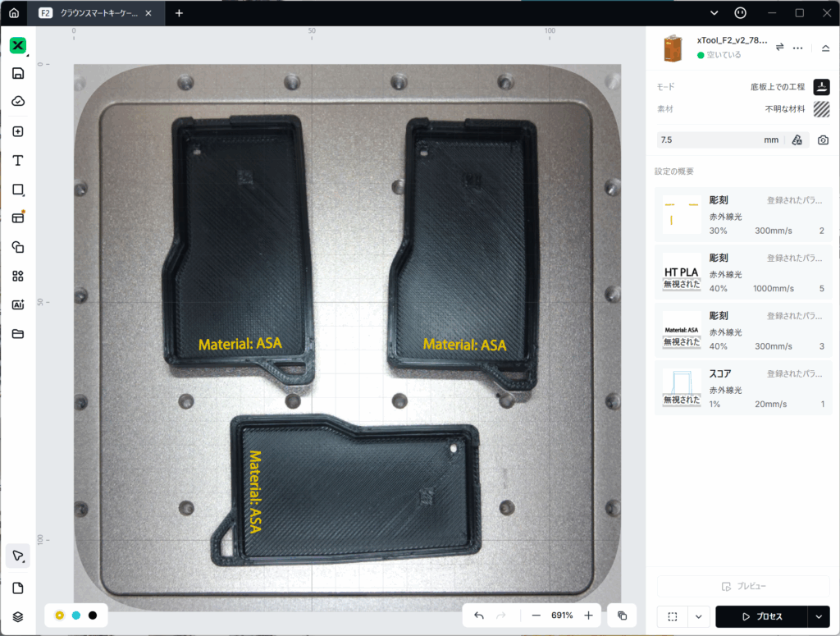Click the Save project icon
The image size is (840, 636).
(18, 73)
